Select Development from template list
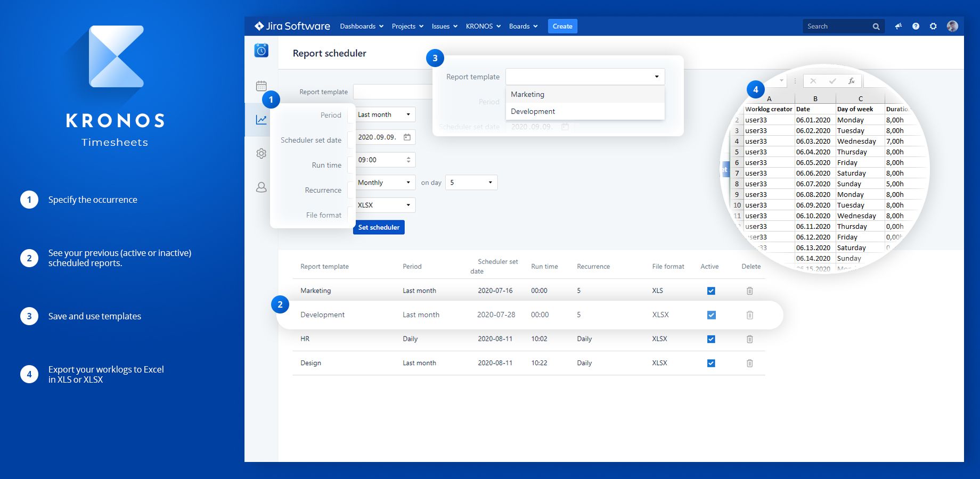Screen dimensions: 980x479 tap(585, 111)
